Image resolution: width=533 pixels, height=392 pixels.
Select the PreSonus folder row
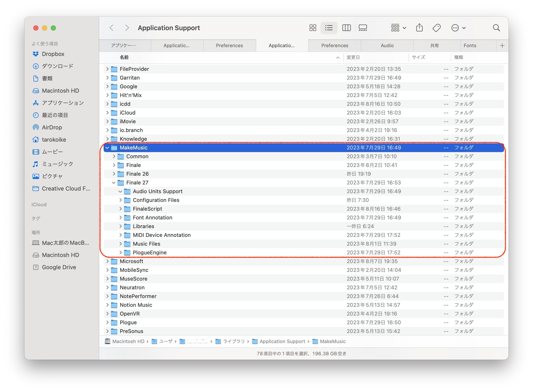tap(304, 331)
